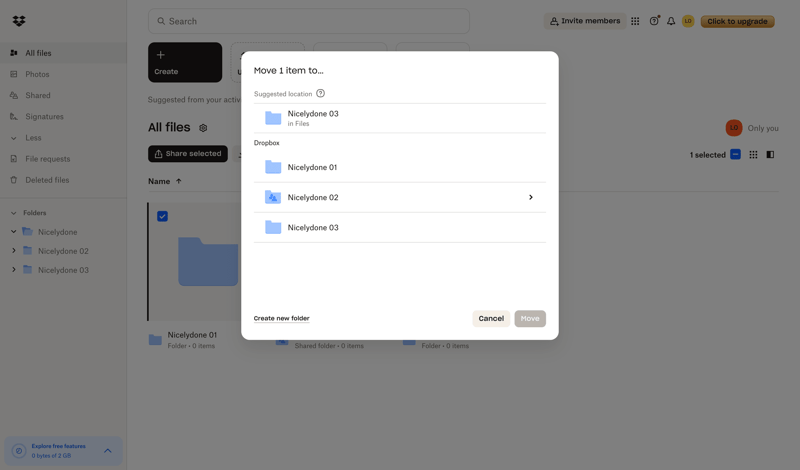Click the Cancel button in the dialog

[491, 318]
